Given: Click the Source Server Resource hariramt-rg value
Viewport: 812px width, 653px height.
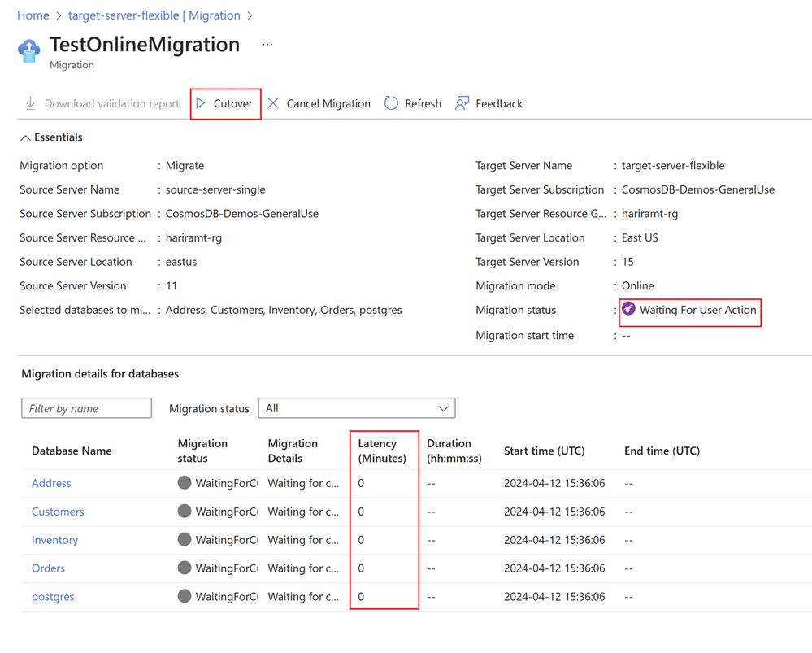Looking at the screenshot, I should [x=193, y=238].
